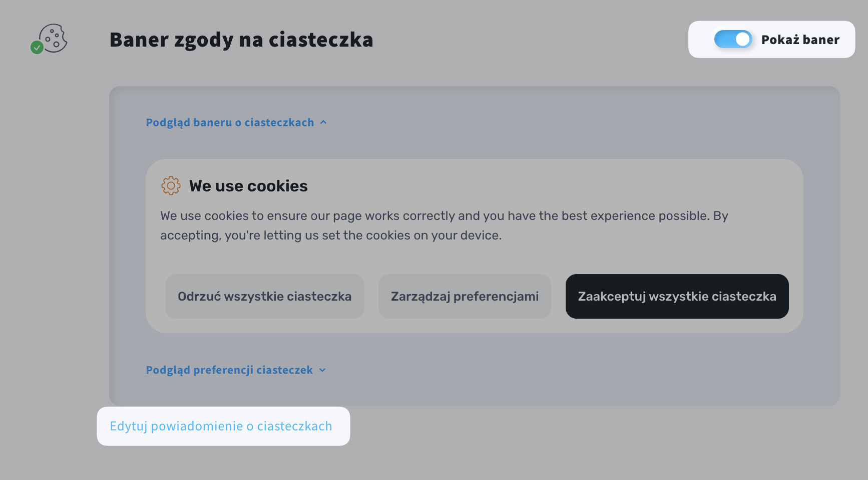Click the We use cookies heading

(x=248, y=186)
